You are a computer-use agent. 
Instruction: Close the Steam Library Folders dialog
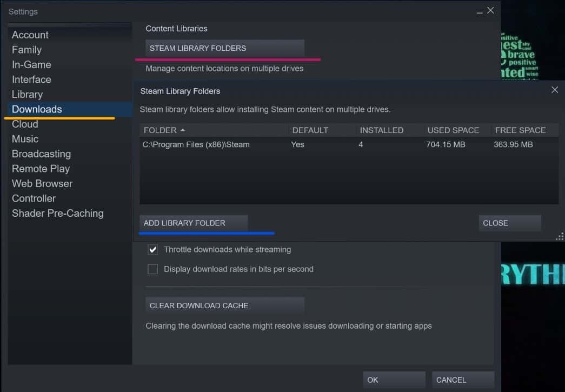554,90
